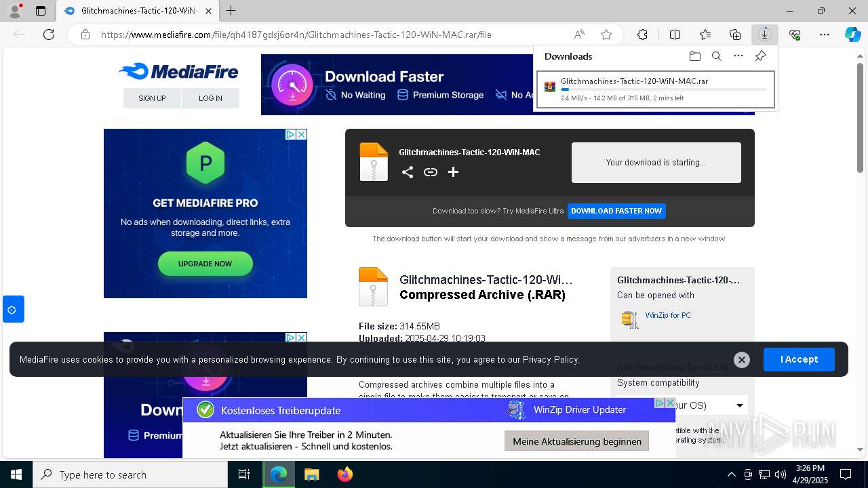
Task: Open the Windows Start menu
Action: tap(16, 474)
